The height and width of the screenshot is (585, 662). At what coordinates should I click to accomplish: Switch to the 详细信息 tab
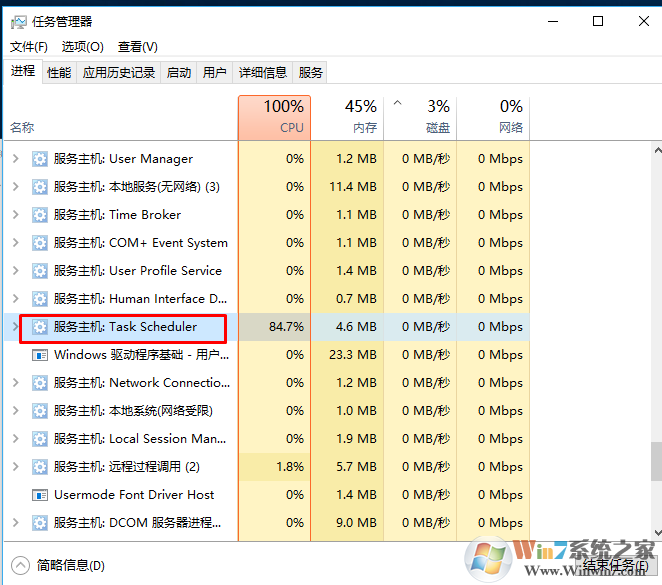[x=262, y=72]
